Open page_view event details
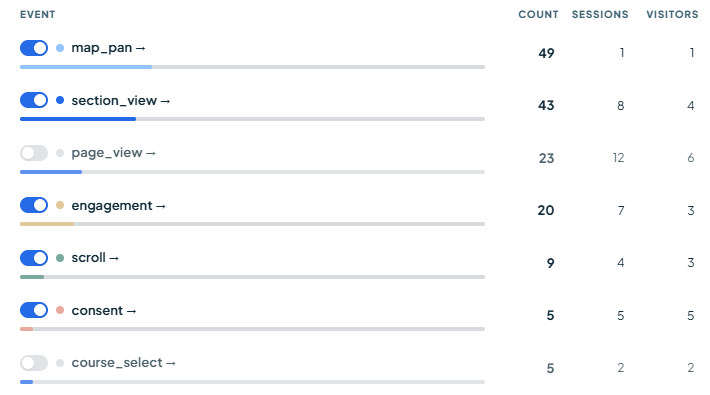The height and width of the screenshot is (395, 710). [x=113, y=153]
